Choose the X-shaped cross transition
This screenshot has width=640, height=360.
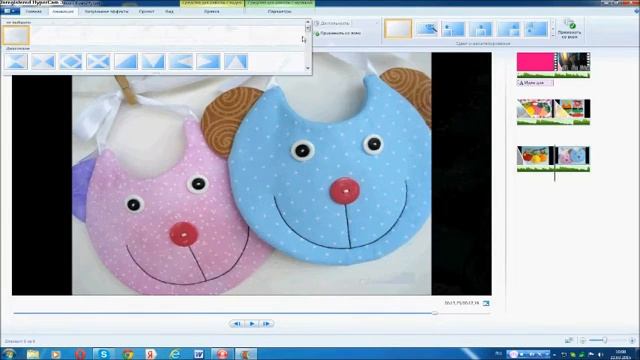click(98, 62)
